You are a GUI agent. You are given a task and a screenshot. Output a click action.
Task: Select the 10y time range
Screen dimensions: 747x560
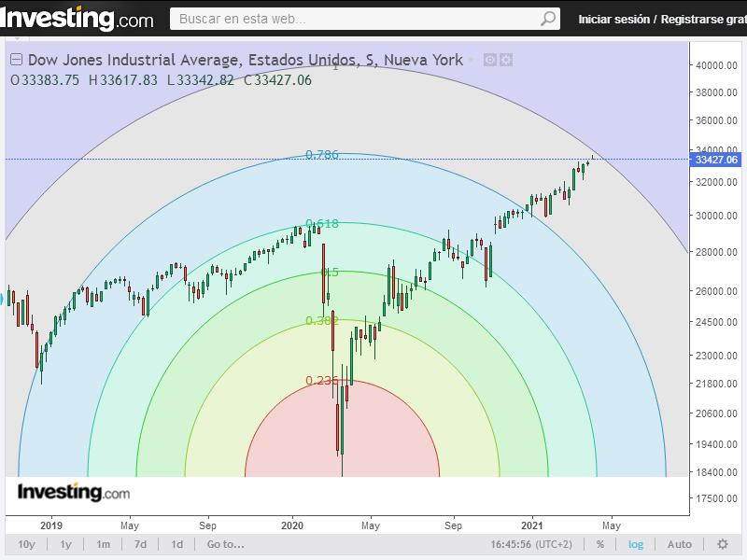[x=26, y=544]
